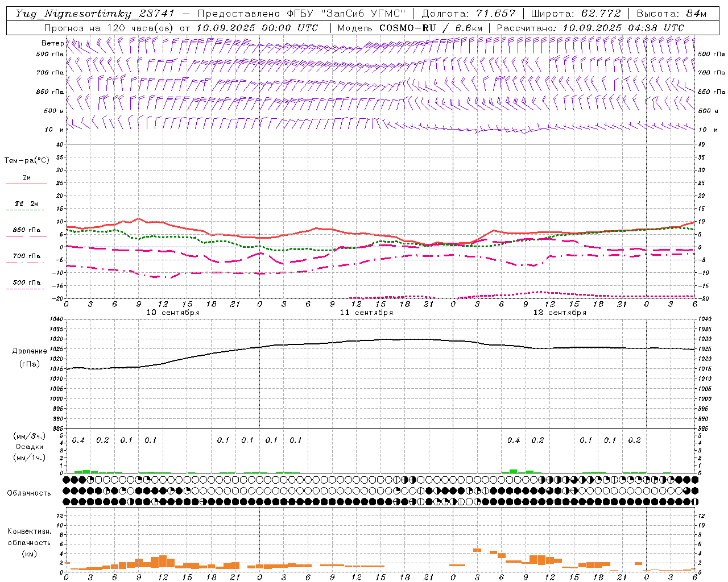Click the (мм/3ч.) precipitation unit label
The width and height of the screenshot is (728, 582).
(x=30, y=436)
